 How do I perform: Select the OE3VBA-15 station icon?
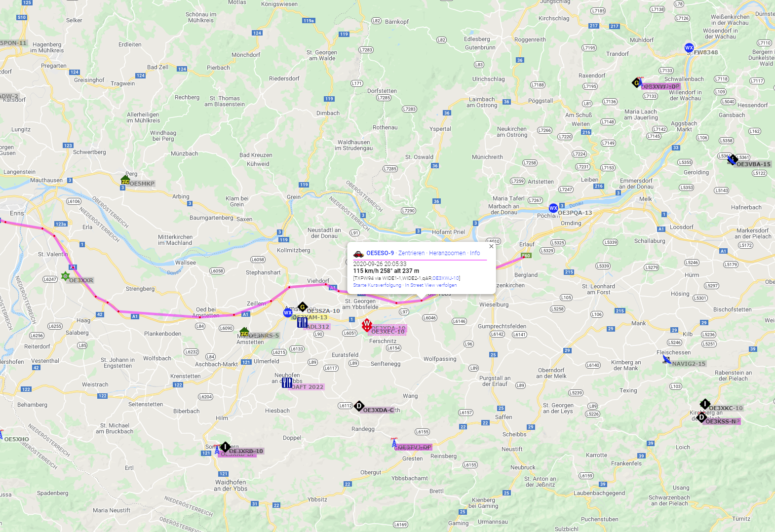tap(733, 160)
